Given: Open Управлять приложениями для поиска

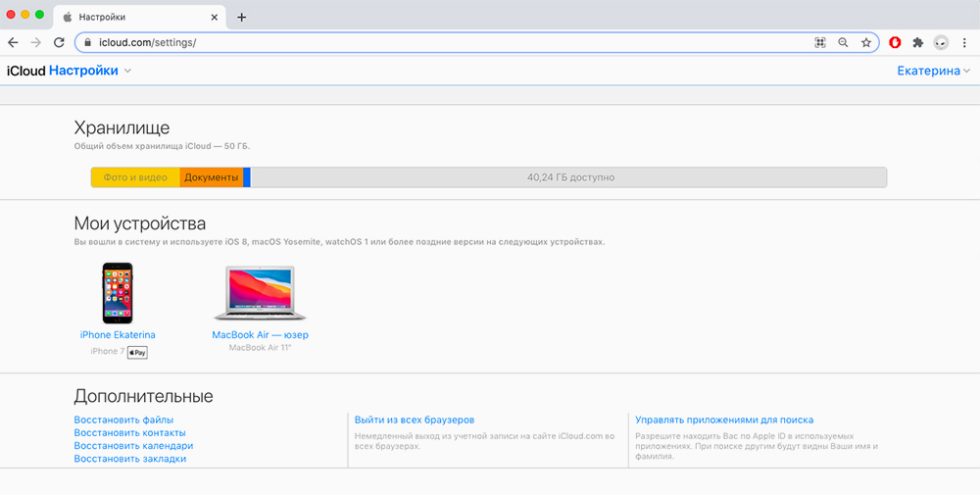Looking at the screenshot, I should tap(724, 420).
